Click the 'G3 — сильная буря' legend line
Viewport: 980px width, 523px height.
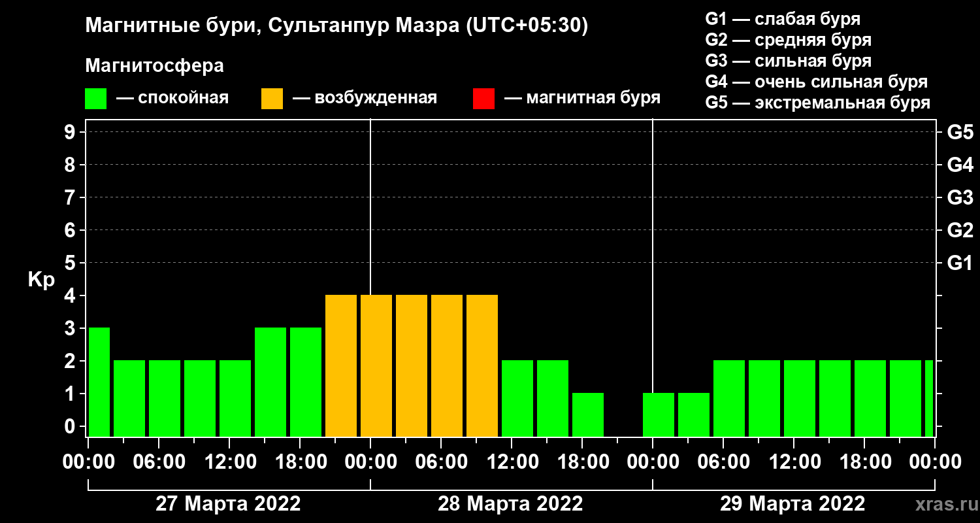(x=789, y=61)
